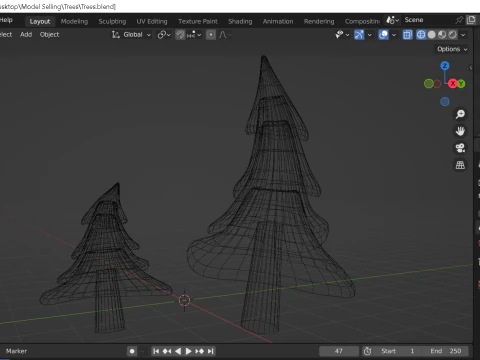480x360 pixels.
Task: Toggle show gizmos button
Action: pyautogui.click(x=359, y=35)
